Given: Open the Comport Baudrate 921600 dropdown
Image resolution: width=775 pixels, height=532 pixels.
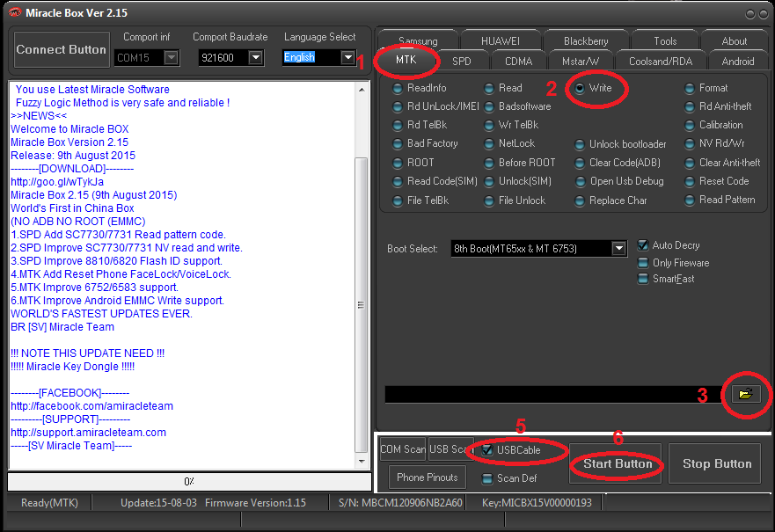Looking at the screenshot, I should click(255, 58).
